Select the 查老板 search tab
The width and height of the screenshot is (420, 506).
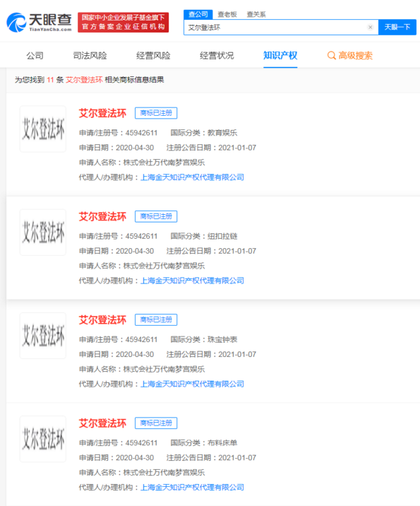[227, 15]
